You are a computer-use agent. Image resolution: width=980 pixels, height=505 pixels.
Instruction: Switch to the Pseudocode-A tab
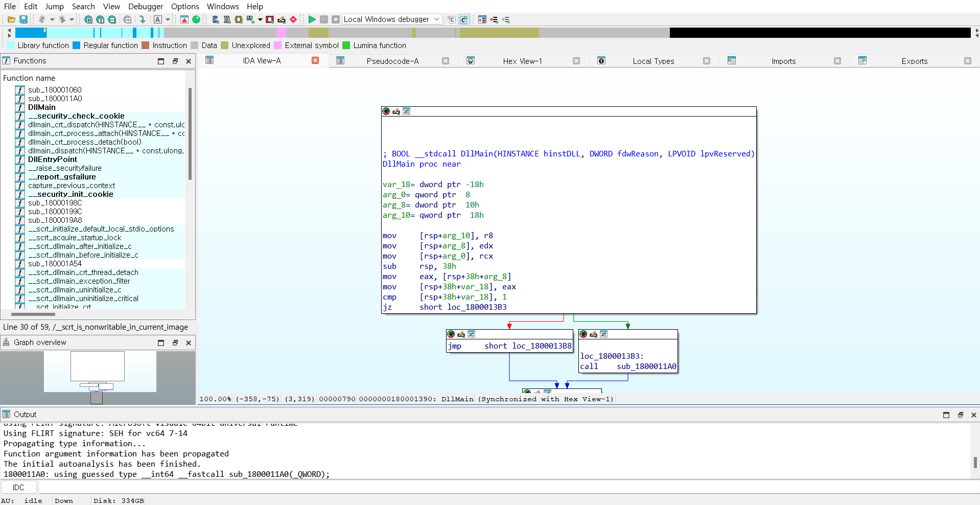(x=392, y=61)
